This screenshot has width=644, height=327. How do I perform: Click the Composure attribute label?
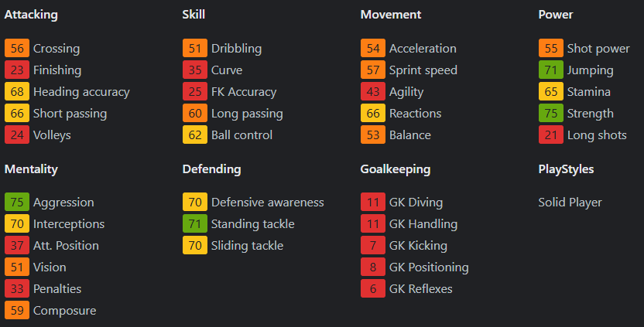tap(64, 310)
